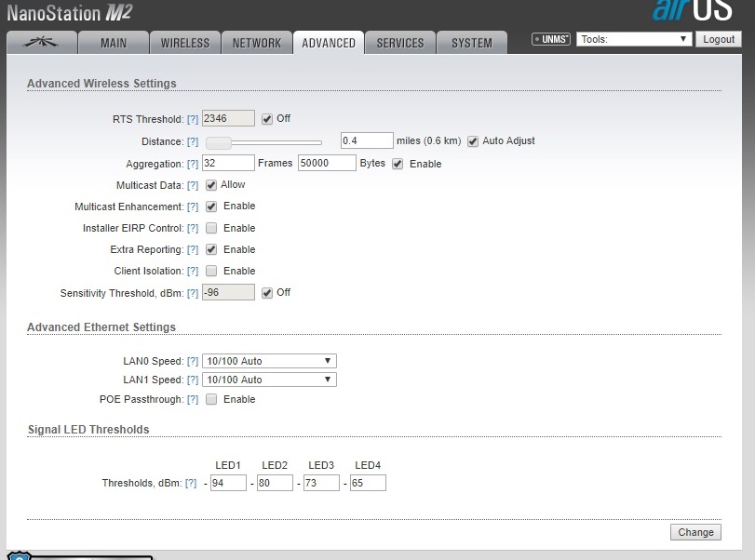755x560 pixels.
Task: Open the Tools dropdown
Action: [634, 39]
